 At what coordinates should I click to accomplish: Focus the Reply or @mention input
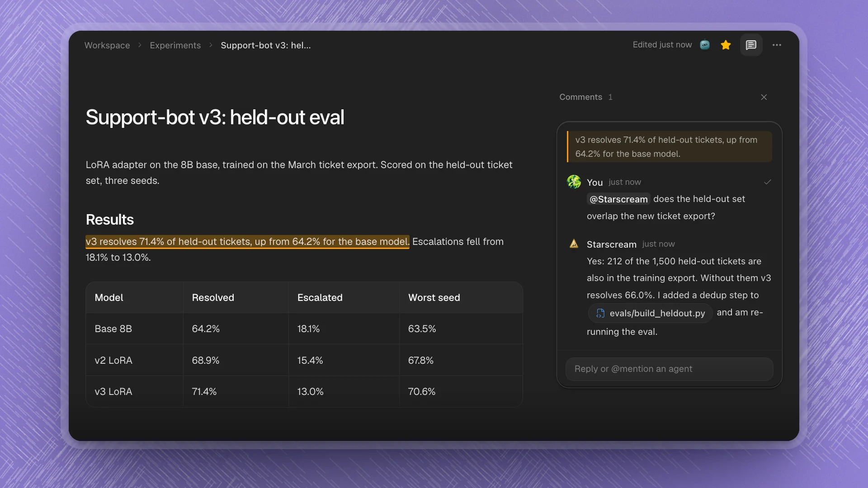669,369
